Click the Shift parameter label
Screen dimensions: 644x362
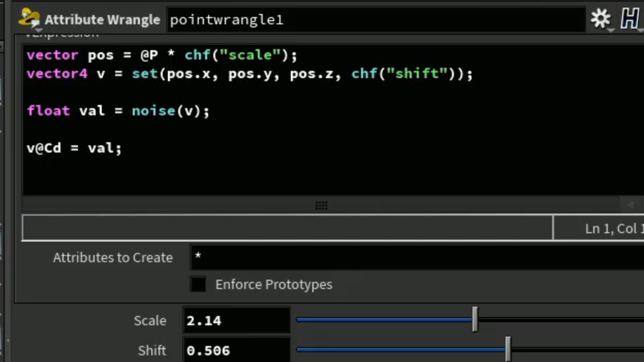(x=152, y=351)
